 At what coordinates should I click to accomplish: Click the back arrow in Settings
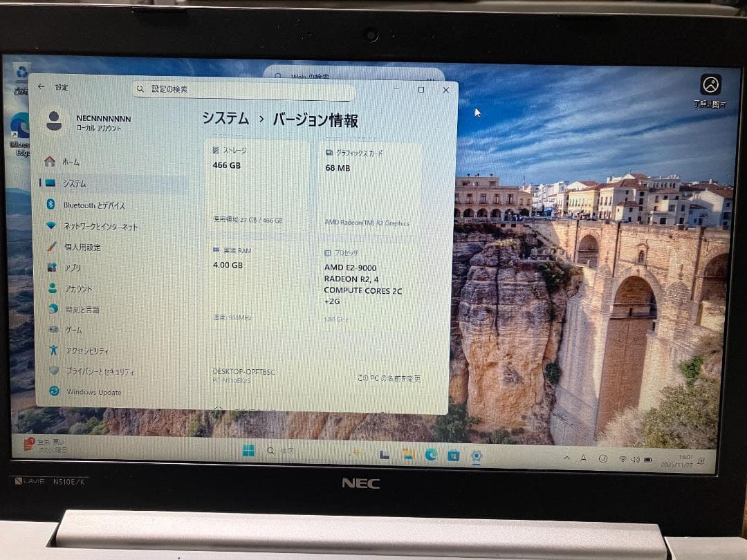click(x=41, y=86)
